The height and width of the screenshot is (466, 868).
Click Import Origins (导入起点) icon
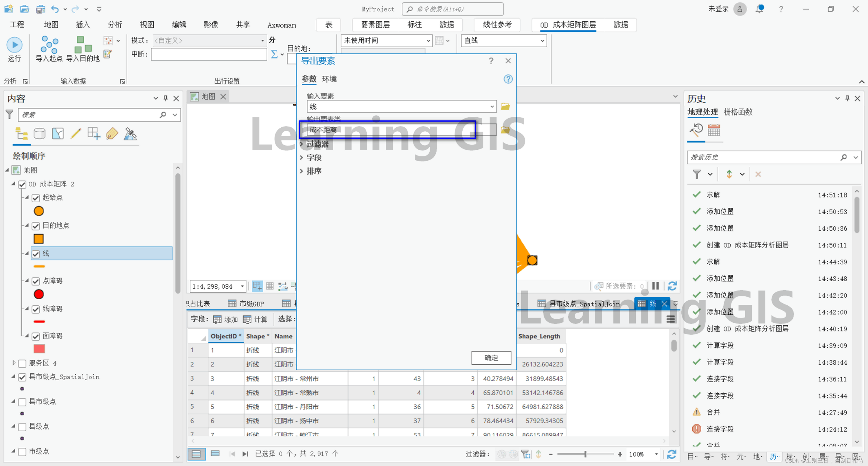(49, 49)
